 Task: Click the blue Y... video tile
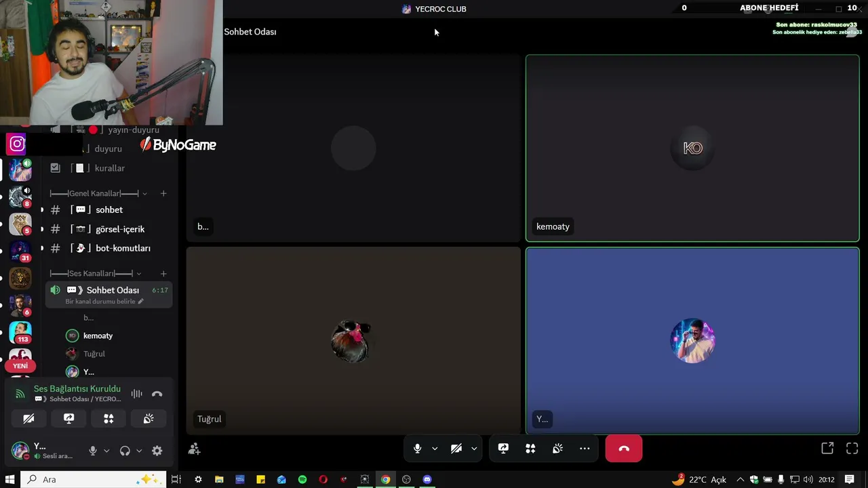pyautogui.click(x=692, y=340)
